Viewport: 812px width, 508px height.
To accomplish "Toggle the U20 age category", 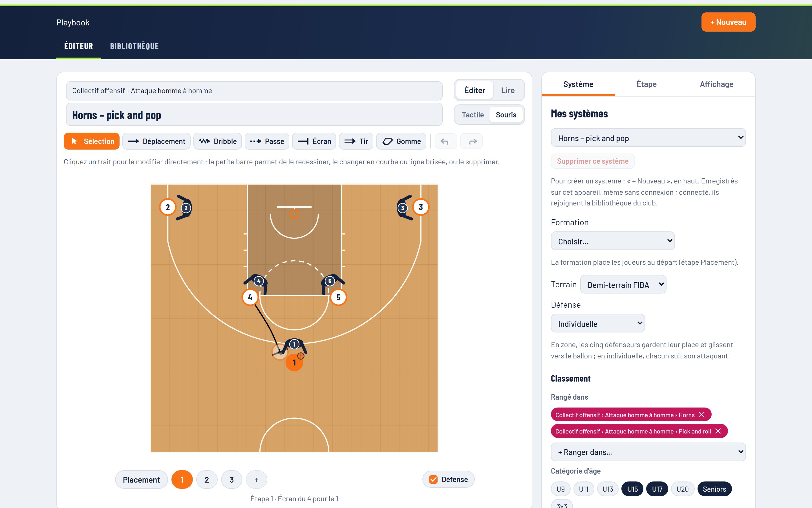I will [x=683, y=489].
